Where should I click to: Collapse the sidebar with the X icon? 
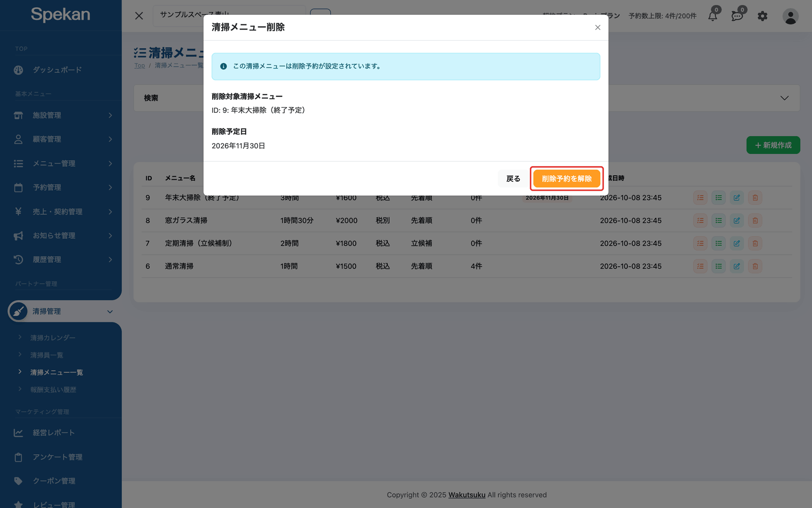click(139, 16)
